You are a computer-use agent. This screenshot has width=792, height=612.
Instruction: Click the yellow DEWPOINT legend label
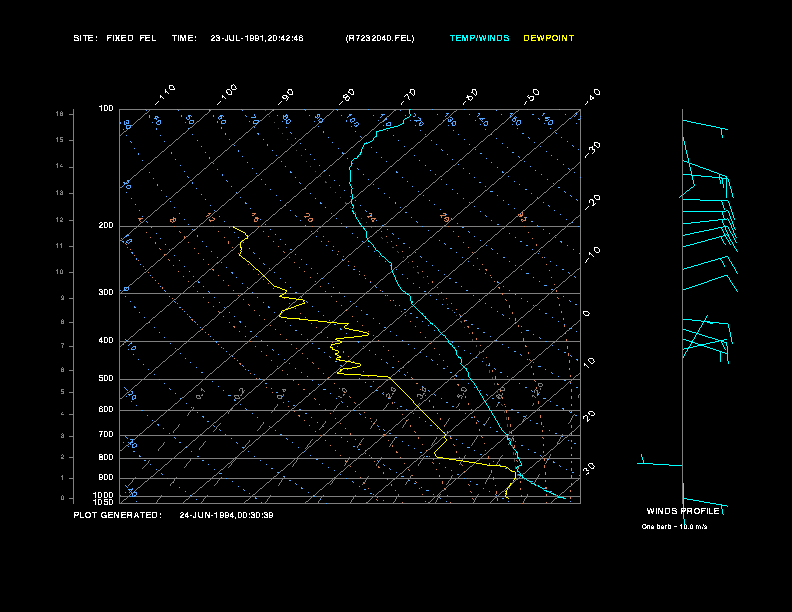click(x=549, y=38)
